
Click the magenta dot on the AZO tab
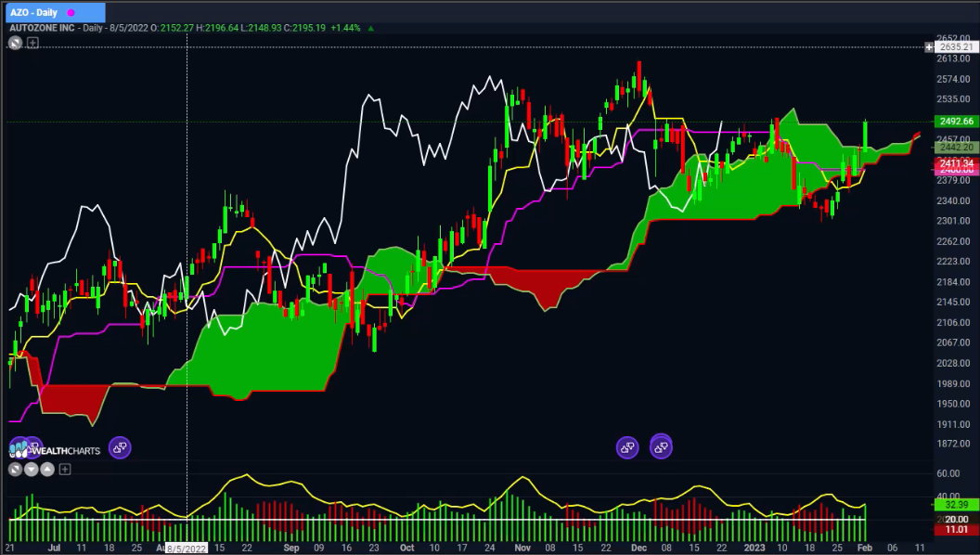coord(71,12)
